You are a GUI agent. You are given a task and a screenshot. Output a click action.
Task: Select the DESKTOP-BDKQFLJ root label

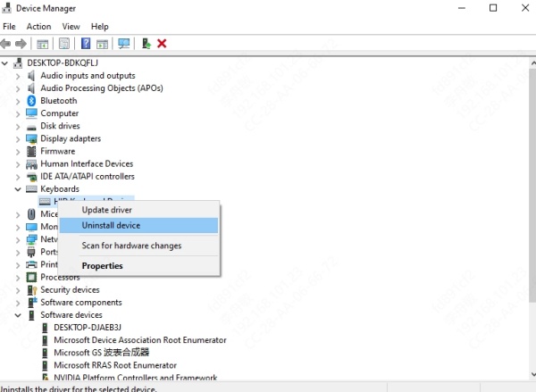(x=63, y=63)
